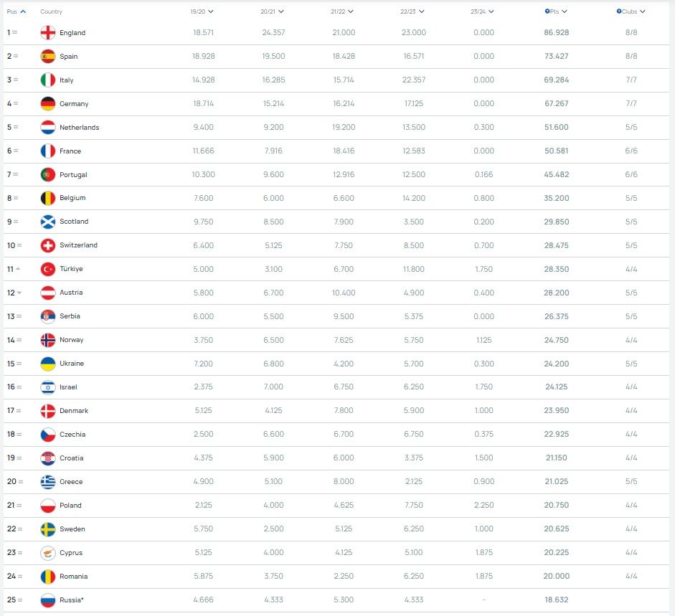The width and height of the screenshot is (675, 616).
Task: Sort table by 23/24 season column
Action: pyautogui.click(x=482, y=11)
